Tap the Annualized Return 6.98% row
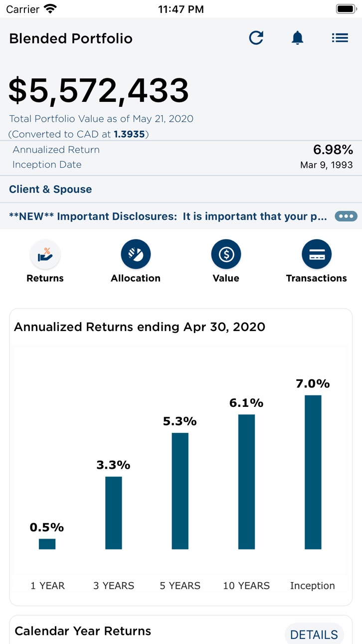362x644 pixels. (181, 150)
